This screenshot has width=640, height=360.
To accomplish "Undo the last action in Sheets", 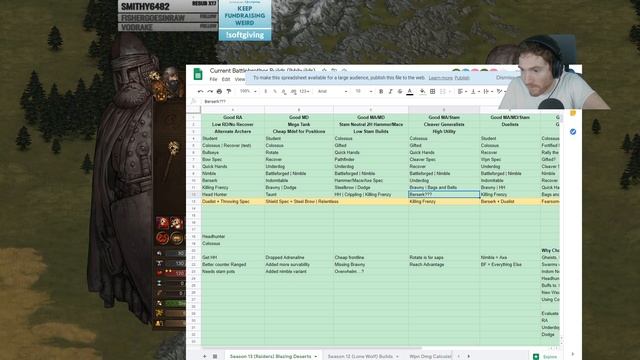I will pyautogui.click(x=200, y=91).
